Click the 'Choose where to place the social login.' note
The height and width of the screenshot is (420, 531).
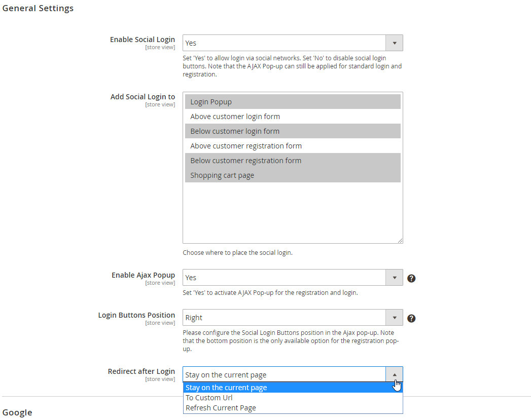[x=238, y=253]
